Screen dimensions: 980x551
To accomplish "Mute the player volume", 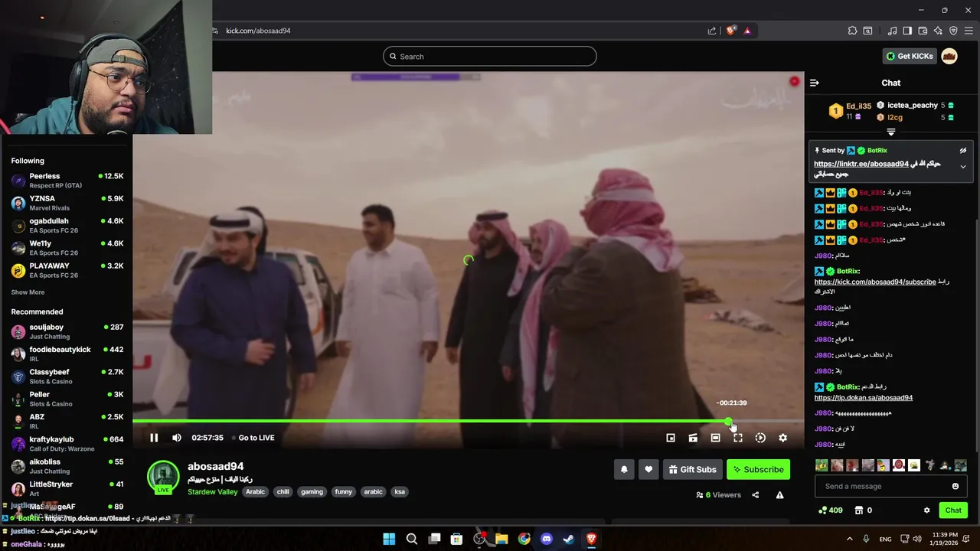I will [177, 438].
